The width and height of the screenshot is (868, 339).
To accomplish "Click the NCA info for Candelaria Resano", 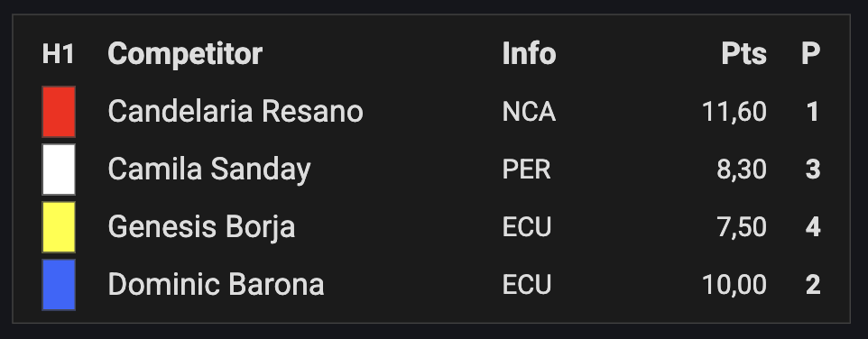I will click(529, 112).
